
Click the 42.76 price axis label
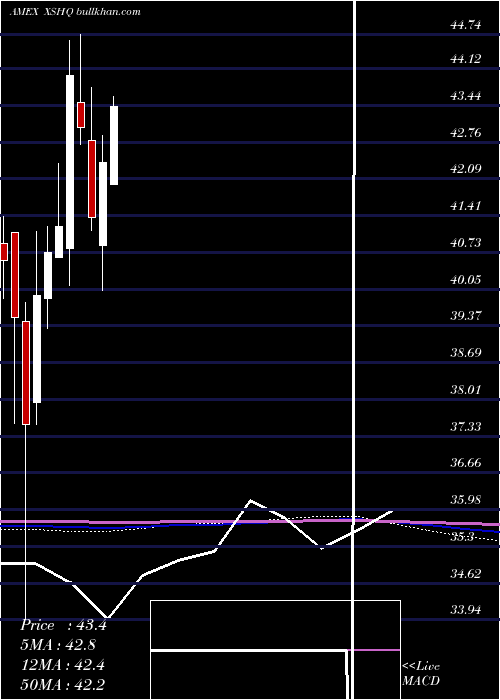[x=466, y=133]
